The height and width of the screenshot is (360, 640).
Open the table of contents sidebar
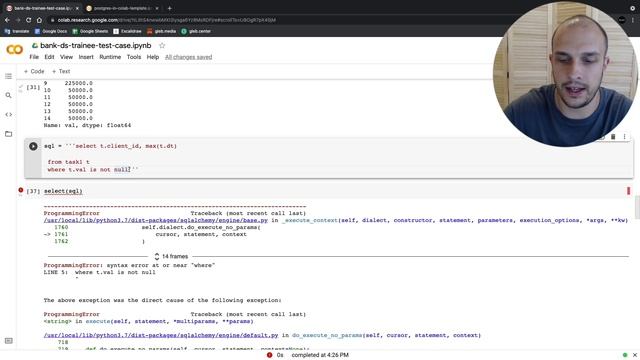[x=8, y=76]
